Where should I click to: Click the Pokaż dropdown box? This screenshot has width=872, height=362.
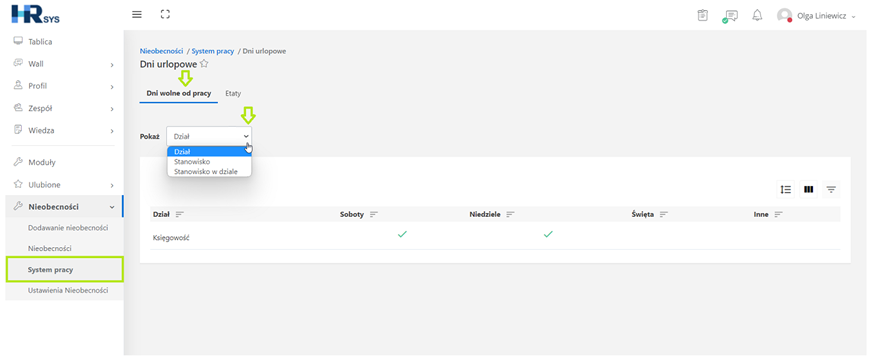pyautogui.click(x=209, y=136)
